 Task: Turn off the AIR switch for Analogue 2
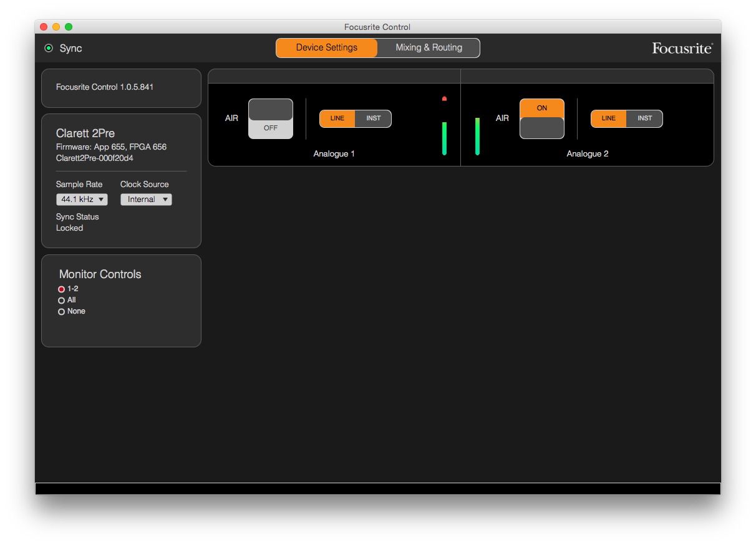coord(542,118)
